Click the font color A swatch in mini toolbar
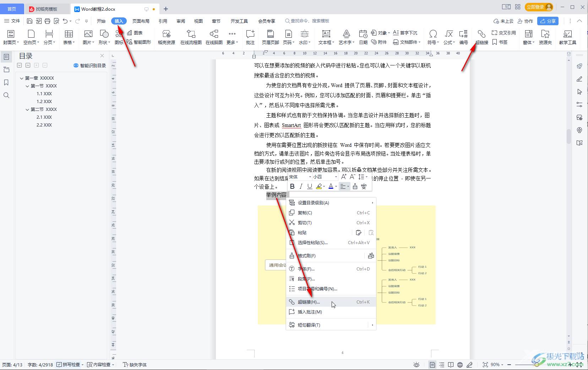 point(331,186)
